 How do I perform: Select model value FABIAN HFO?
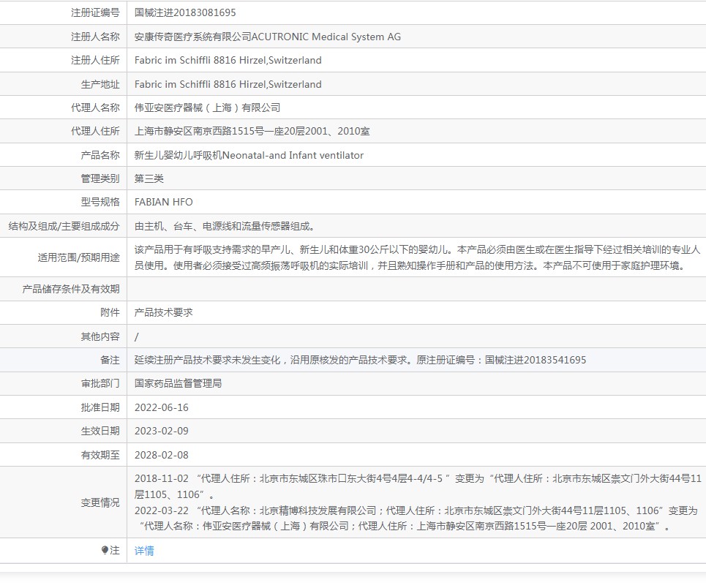[163, 202]
